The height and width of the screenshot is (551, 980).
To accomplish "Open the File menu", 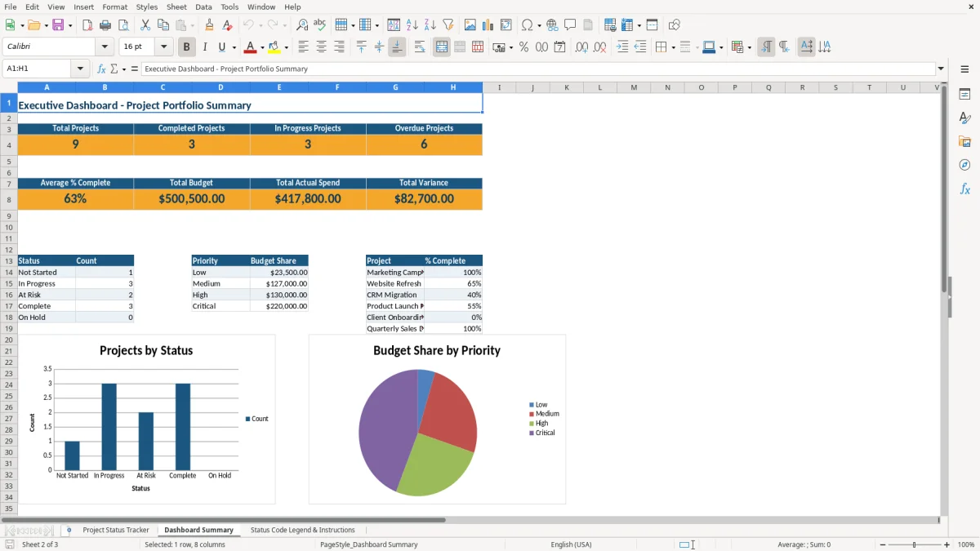I will click(x=10, y=7).
